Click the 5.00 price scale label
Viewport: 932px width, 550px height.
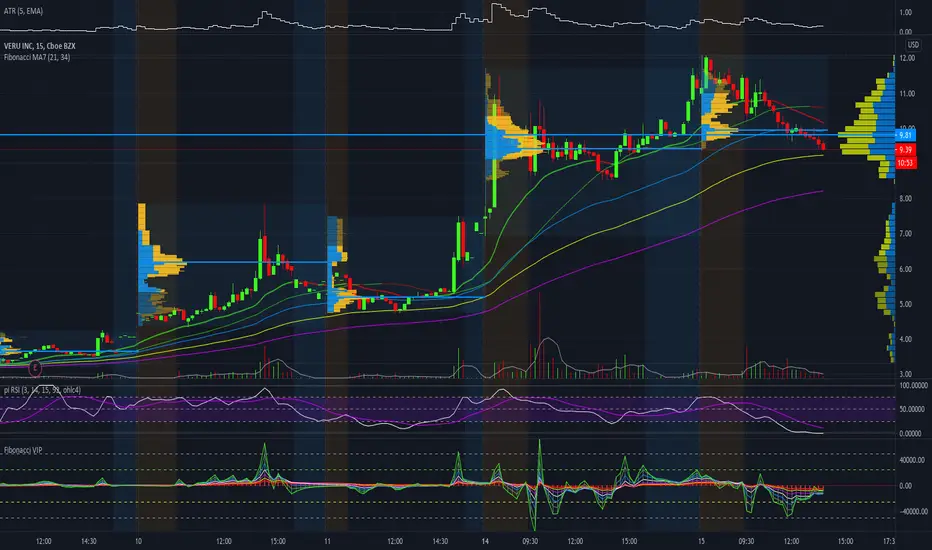point(905,304)
